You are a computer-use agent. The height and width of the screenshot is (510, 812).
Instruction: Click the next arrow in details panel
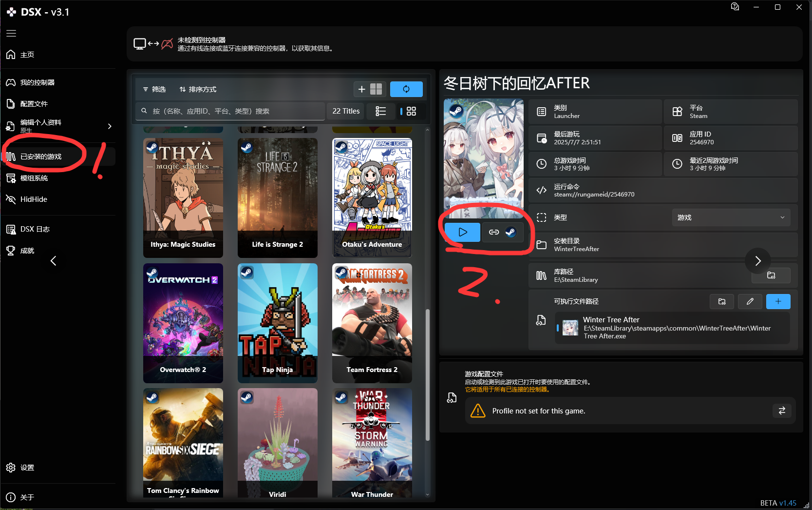758,261
